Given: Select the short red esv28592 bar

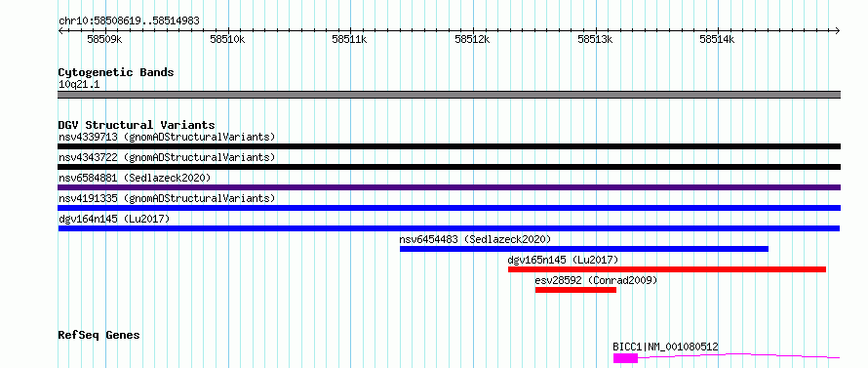Looking at the screenshot, I should coord(575,290).
